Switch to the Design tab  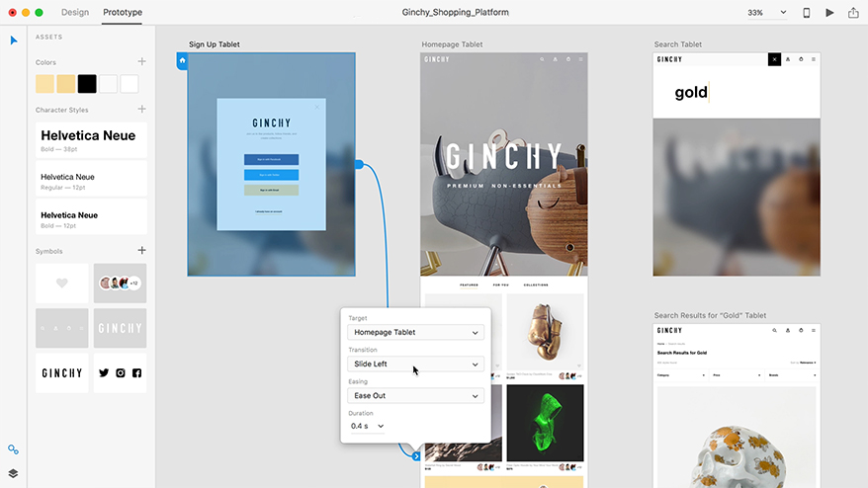point(74,13)
